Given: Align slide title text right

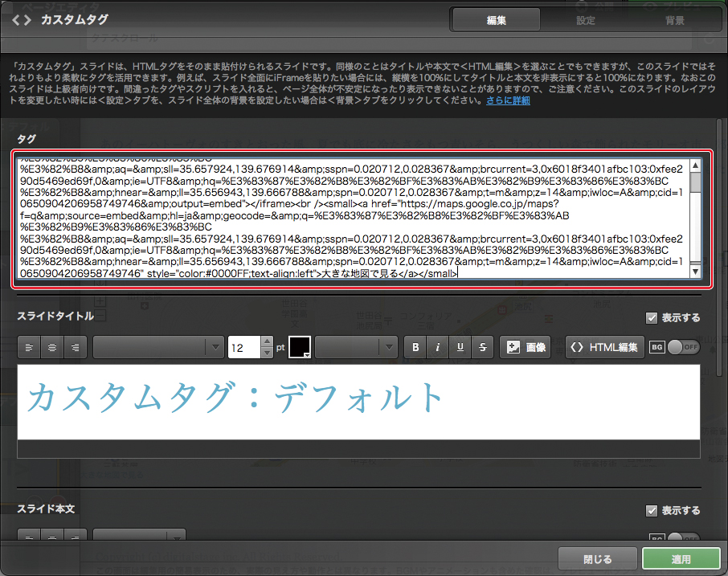Looking at the screenshot, I should click(76, 347).
